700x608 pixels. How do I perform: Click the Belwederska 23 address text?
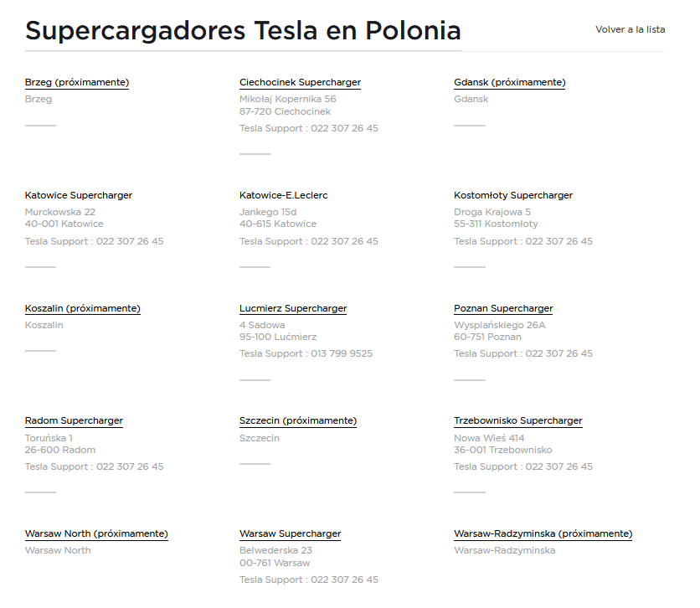(x=275, y=550)
